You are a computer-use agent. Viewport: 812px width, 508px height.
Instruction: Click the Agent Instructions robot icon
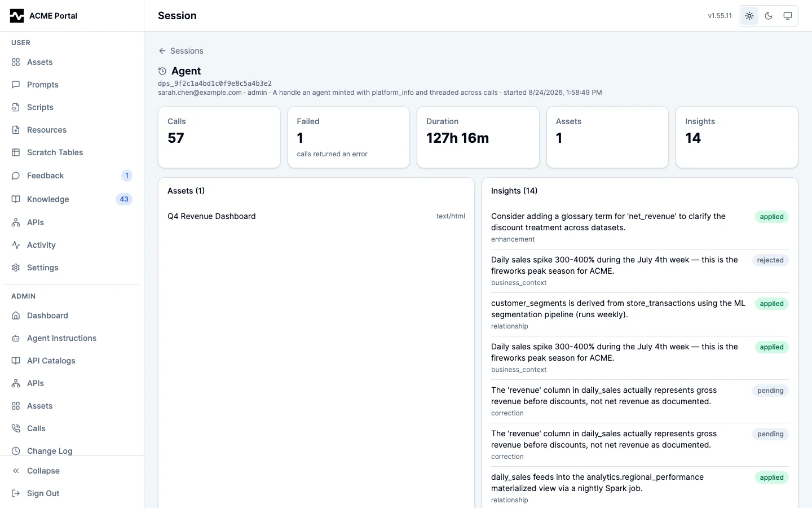(x=16, y=338)
